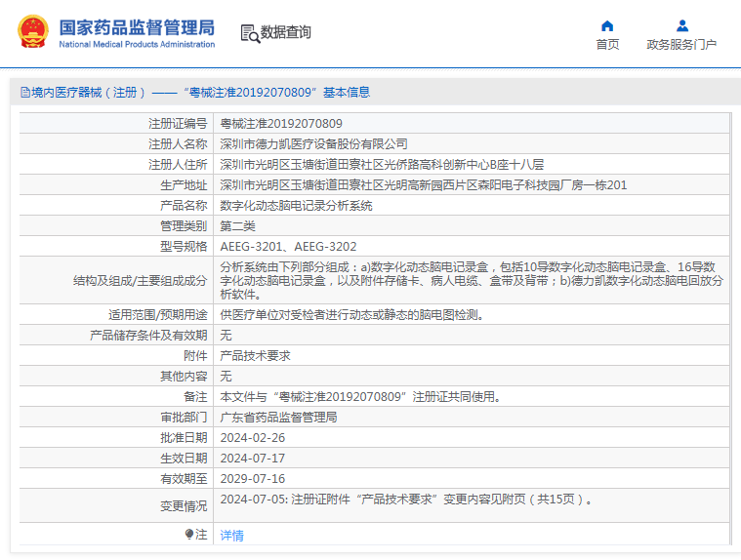Click the 注册人住所 label cell
Viewport: 741px width, 560px height.
[116, 164]
